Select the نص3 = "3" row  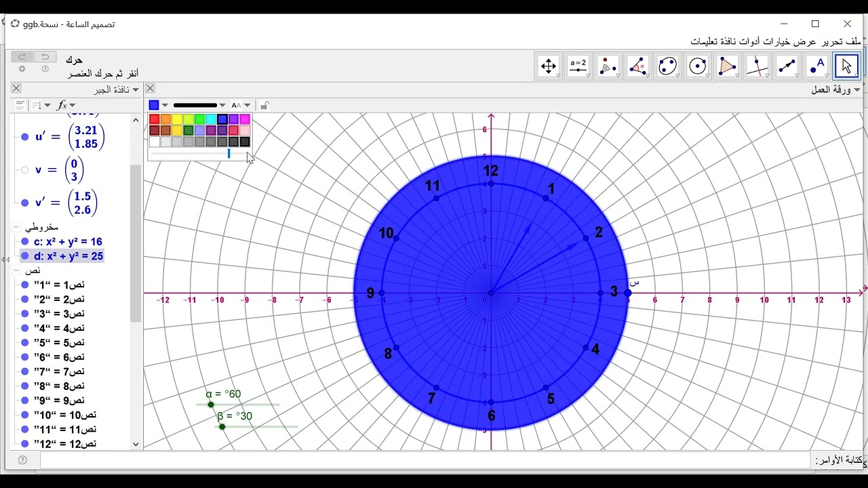[x=60, y=314]
